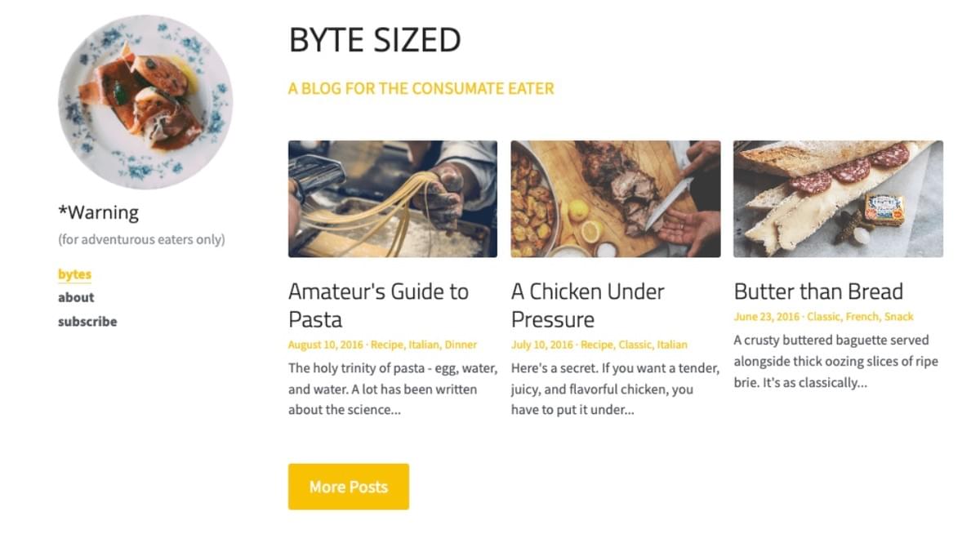The height and width of the screenshot is (534, 980).
Task: Open the pasta-making thumbnail image
Action: (393, 199)
